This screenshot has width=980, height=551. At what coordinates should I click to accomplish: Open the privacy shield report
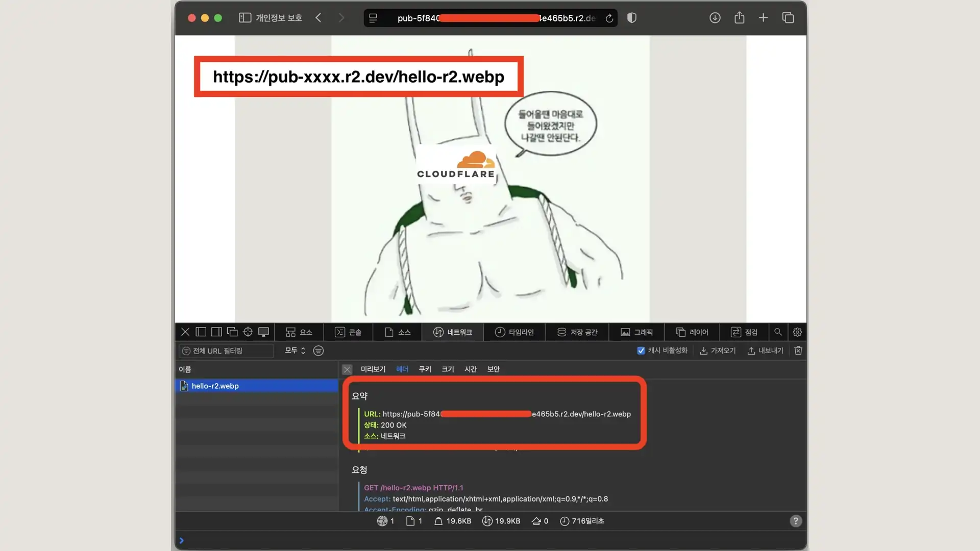coord(632,18)
